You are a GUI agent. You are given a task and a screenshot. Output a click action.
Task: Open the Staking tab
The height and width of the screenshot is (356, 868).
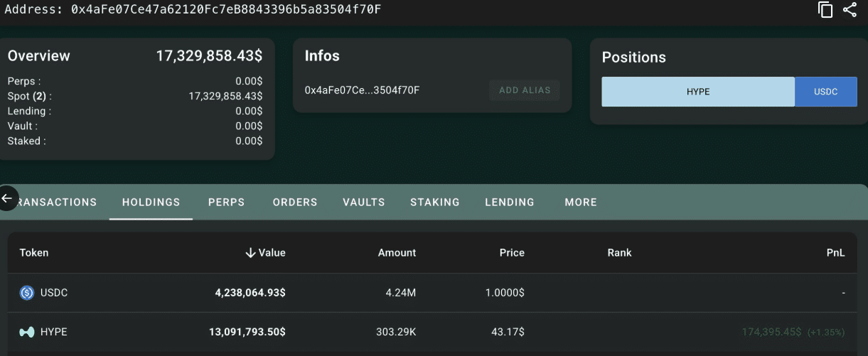(x=435, y=203)
